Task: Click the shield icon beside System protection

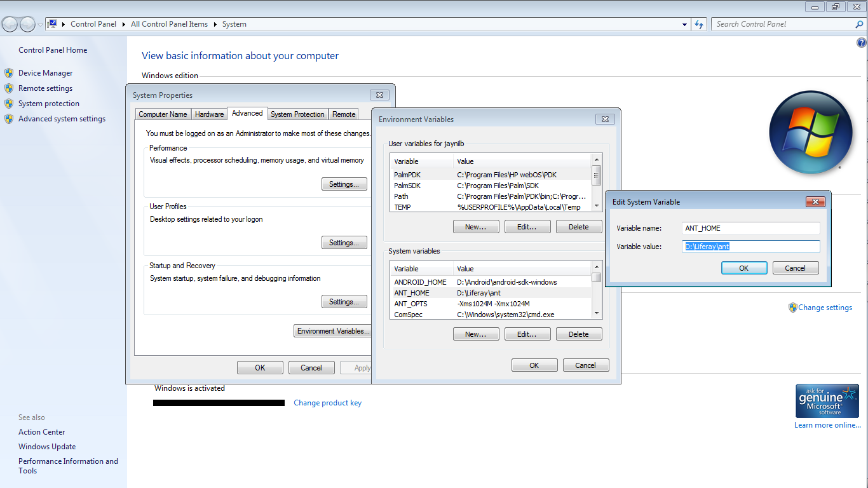Action: point(9,104)
